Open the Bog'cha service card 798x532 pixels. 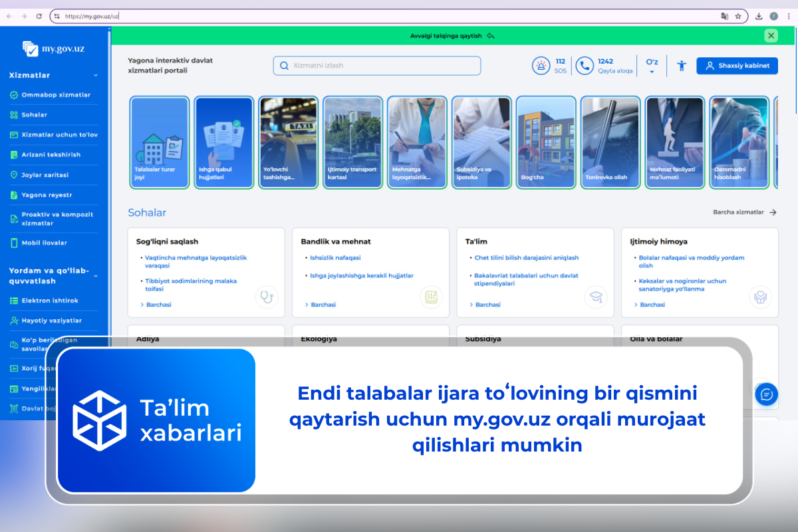click(546, 142)
